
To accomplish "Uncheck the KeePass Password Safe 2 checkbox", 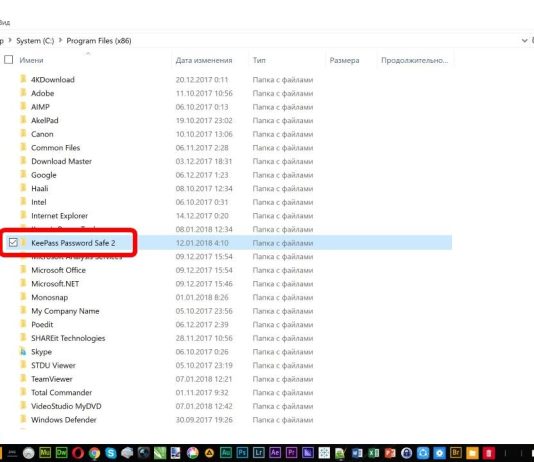I will pos(13,242).
